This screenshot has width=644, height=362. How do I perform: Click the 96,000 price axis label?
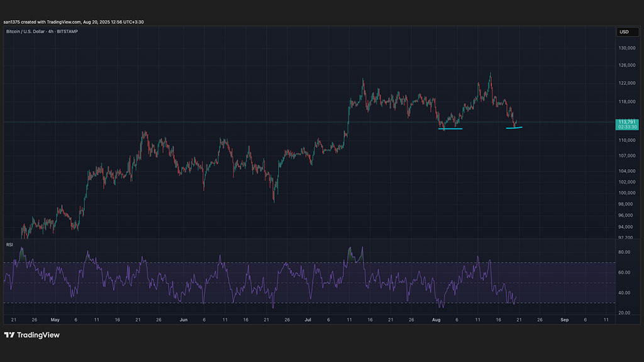(626, 215)
